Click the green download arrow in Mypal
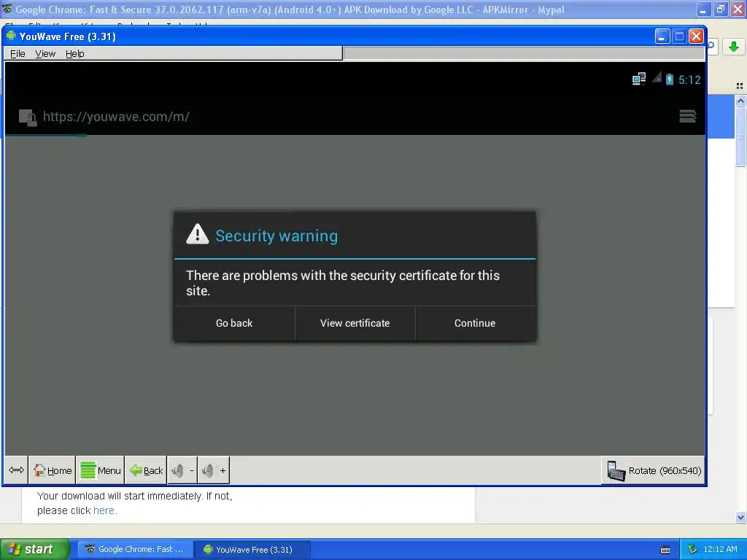Viewport: 747px width, 560px height. click(734, 46)
